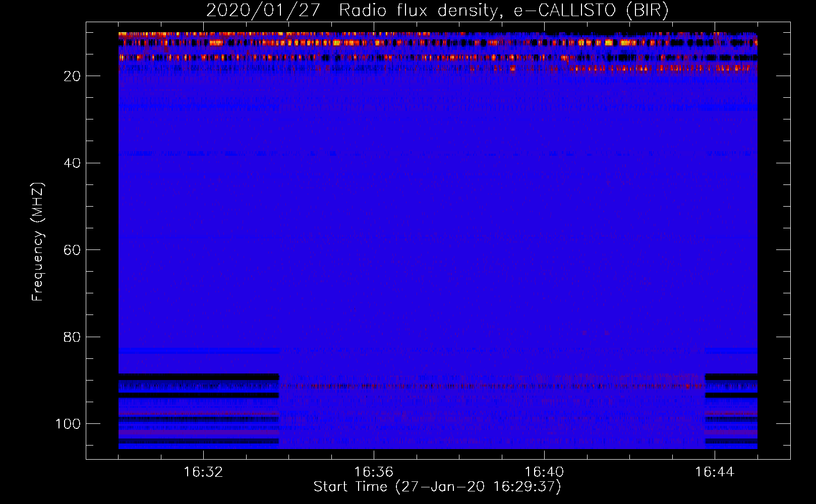Click the '80' frequency tick label
This screenshot has width=816, height=504.
click(73, 337)
